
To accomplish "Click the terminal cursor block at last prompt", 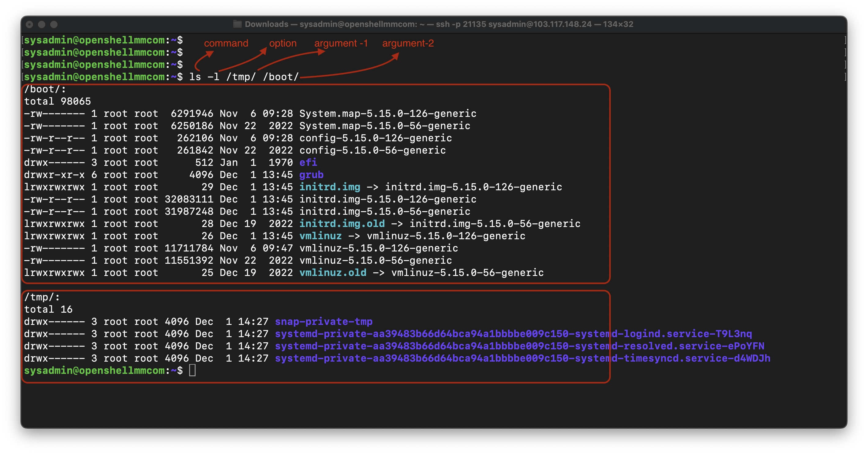I will point(193,370).
